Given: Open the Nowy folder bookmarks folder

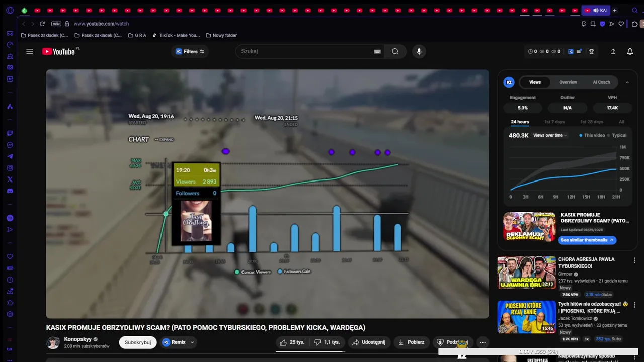Looking at the screenshot, I should 221,35.
